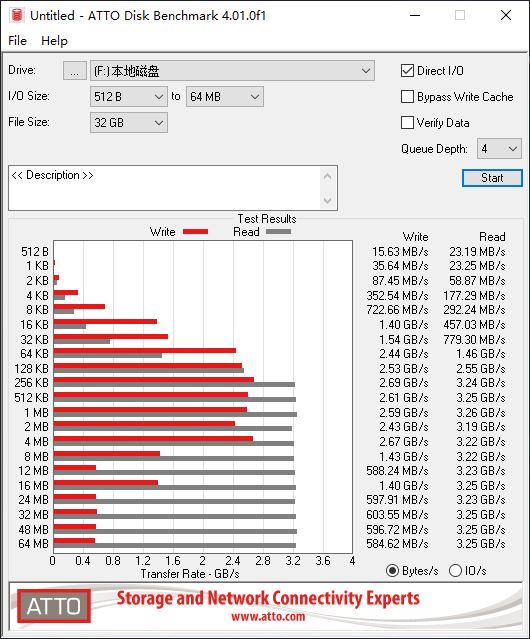Open the File Size dropdown (32 GB)
Image resolution: width=530 pixels, height=639 pixels.
click(128, 123)
